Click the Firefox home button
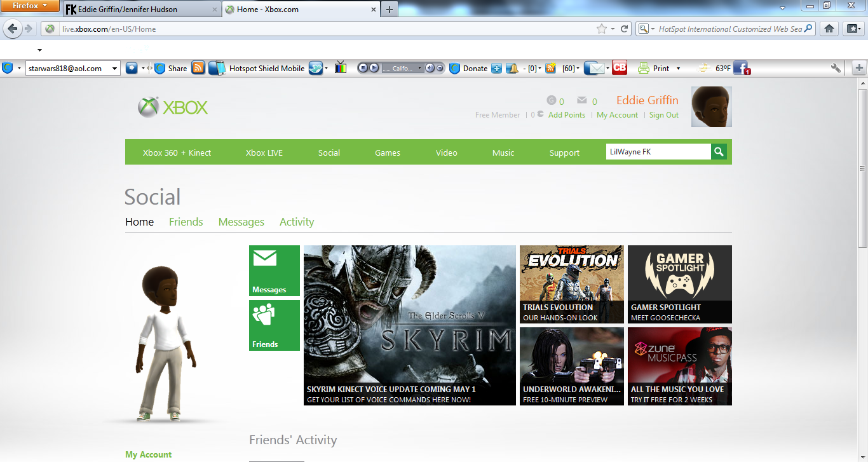868x462 pixels. 829,29
